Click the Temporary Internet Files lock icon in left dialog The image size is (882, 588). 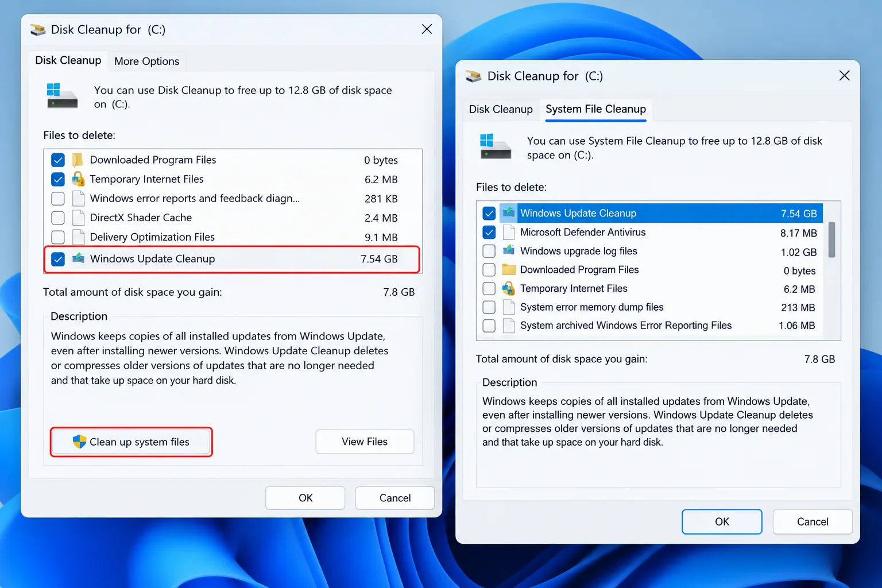[x=78, y=179]
